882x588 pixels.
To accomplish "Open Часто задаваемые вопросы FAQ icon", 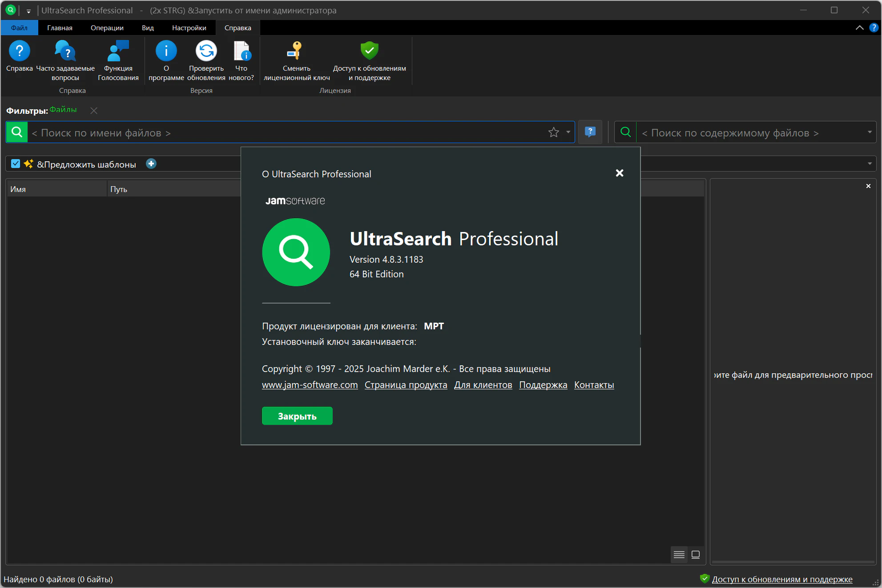I will 65,51.
